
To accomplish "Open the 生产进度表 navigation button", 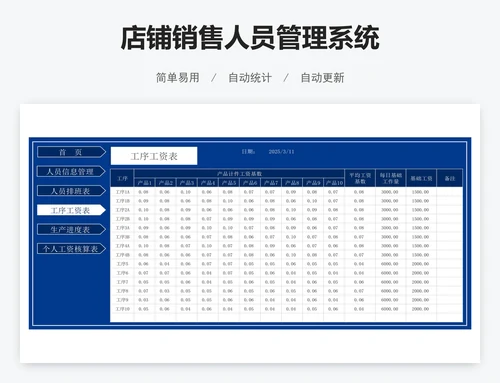I will [x=71, y=230].
